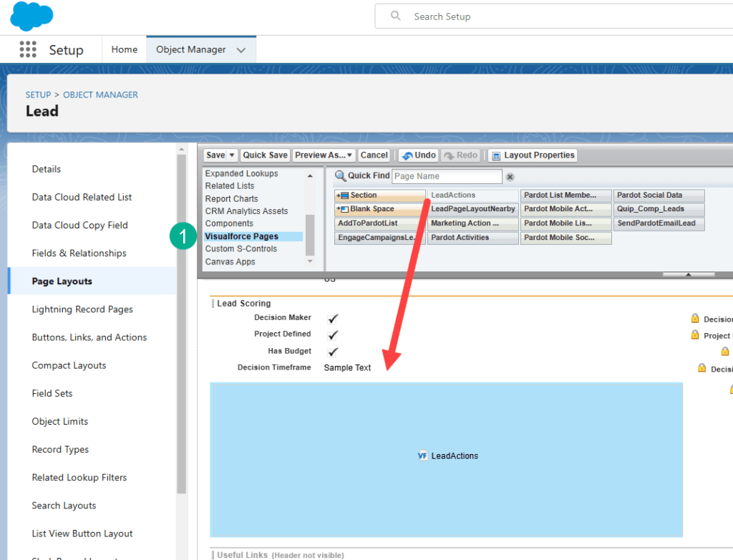Switch to the Home tab
Image resolution: width=733 pixels, height=560 pixels.
(125, 49)
